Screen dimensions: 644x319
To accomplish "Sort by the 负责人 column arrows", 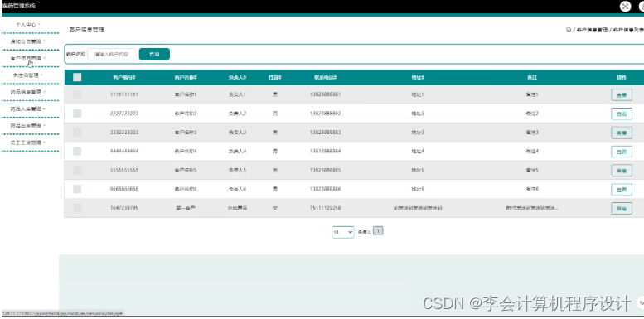I will pyautogui.click(x=245, y=78).
